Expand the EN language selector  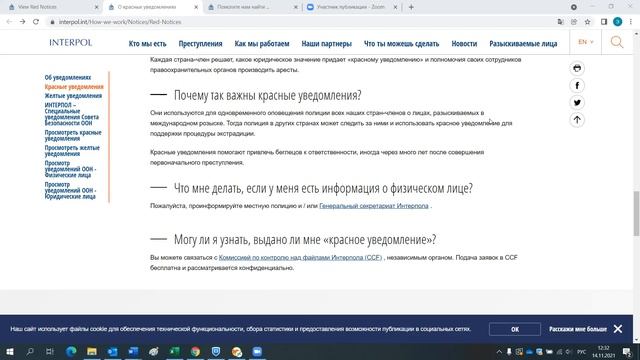586,42
